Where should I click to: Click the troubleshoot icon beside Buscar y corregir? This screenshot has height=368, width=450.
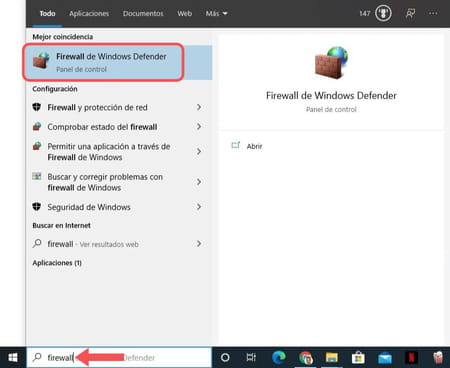coord(37,176)
